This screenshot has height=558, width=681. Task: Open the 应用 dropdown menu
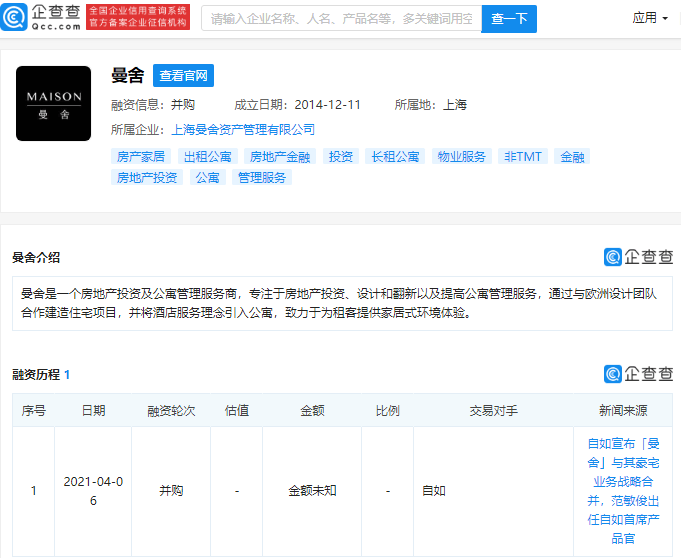[650, 18]
